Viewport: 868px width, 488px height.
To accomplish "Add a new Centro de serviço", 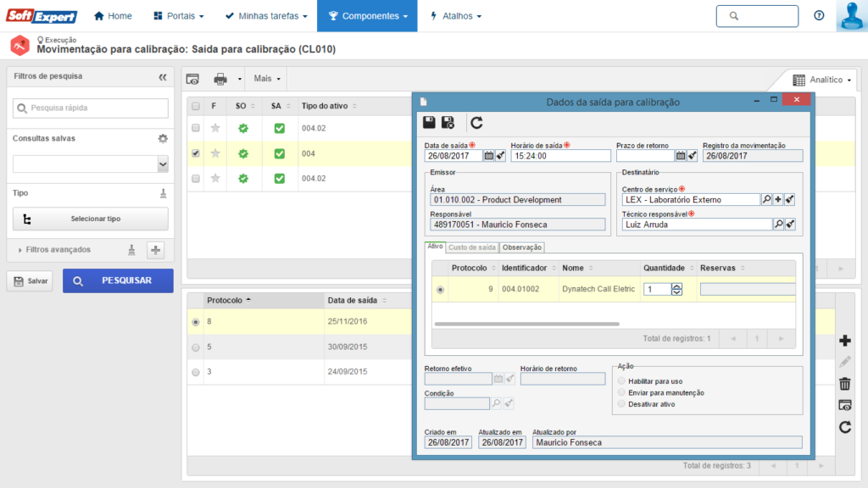I will 778,199.
